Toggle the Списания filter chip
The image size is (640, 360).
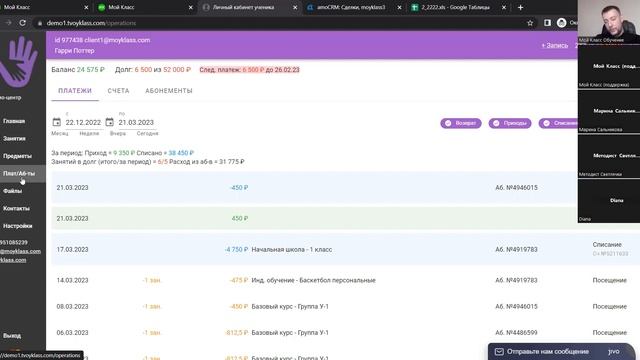(558, 123)
